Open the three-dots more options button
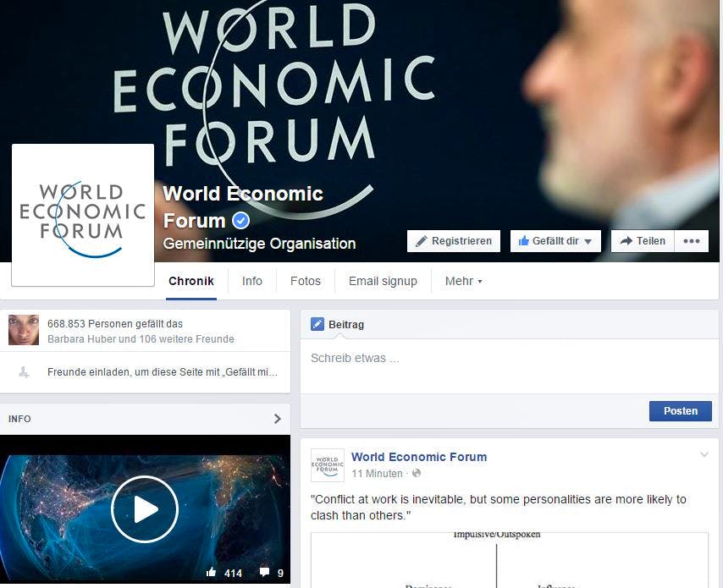Viewport: 723px width, 588px height. [691, 241]
